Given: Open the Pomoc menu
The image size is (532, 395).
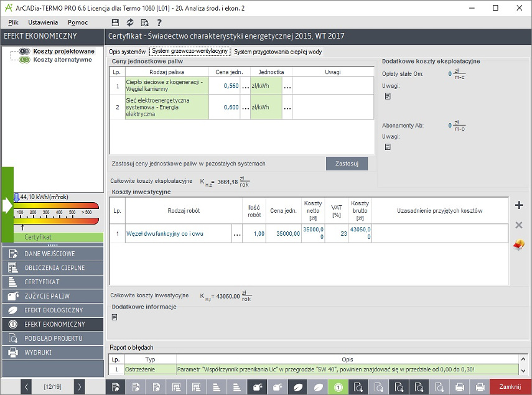Looking at the screenshot, I should [x=78, y=22].
